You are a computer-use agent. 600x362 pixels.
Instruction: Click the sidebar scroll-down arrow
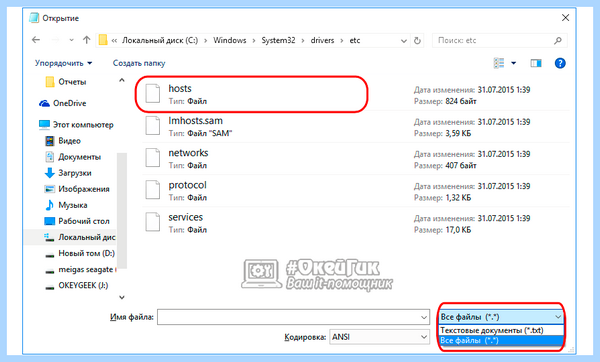point(122,297)
